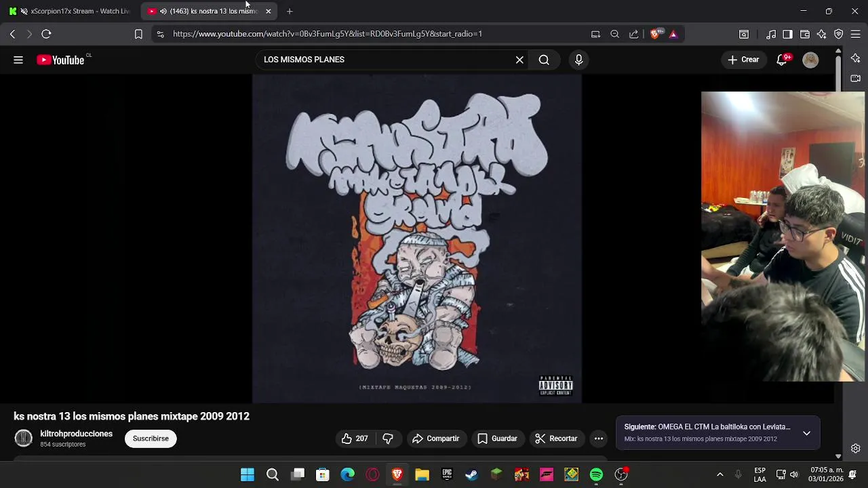Subscribe with Suscribirse button

(x=151, y=439)
